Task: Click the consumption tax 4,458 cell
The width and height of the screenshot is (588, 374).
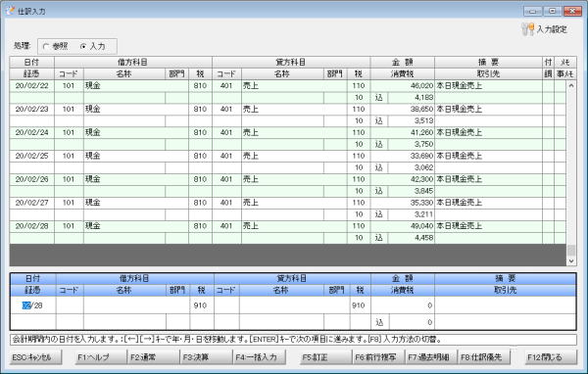Action: pyautogui.click(x=412, y=238)
